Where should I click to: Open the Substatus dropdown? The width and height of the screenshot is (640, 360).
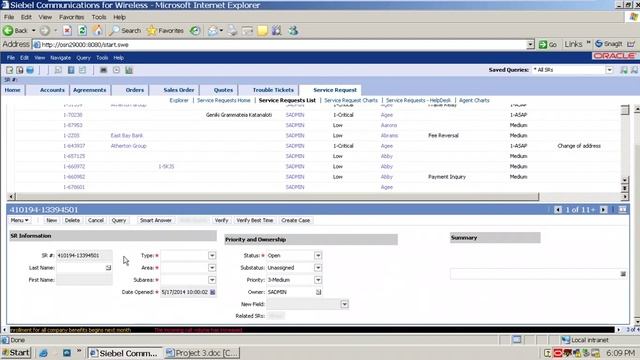[x=318, y=268]
